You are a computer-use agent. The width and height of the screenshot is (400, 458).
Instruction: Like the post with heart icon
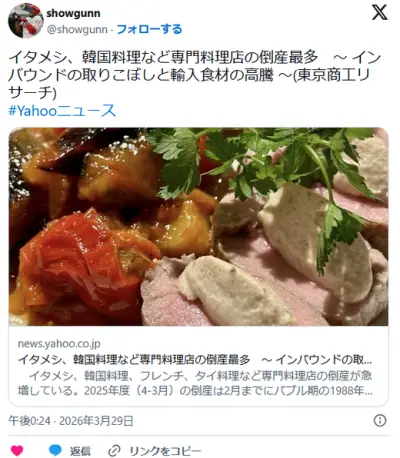pyautogui.click(x=17, y=451)
